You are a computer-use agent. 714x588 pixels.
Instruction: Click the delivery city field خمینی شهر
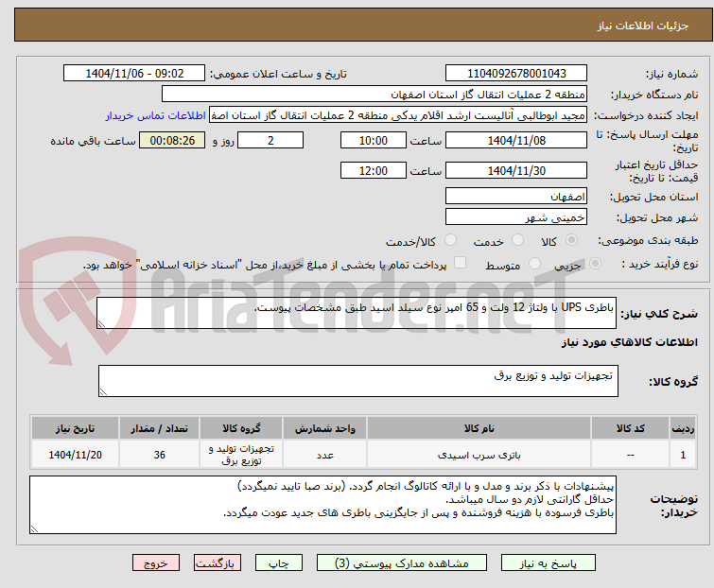coord(516,217)
